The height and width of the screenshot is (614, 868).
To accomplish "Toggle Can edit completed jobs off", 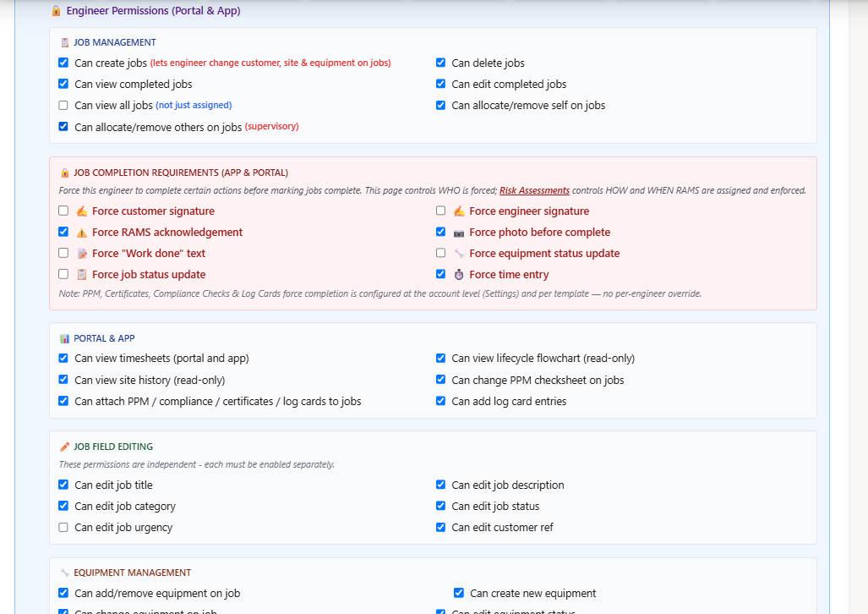I will click(x=440, y=84).
